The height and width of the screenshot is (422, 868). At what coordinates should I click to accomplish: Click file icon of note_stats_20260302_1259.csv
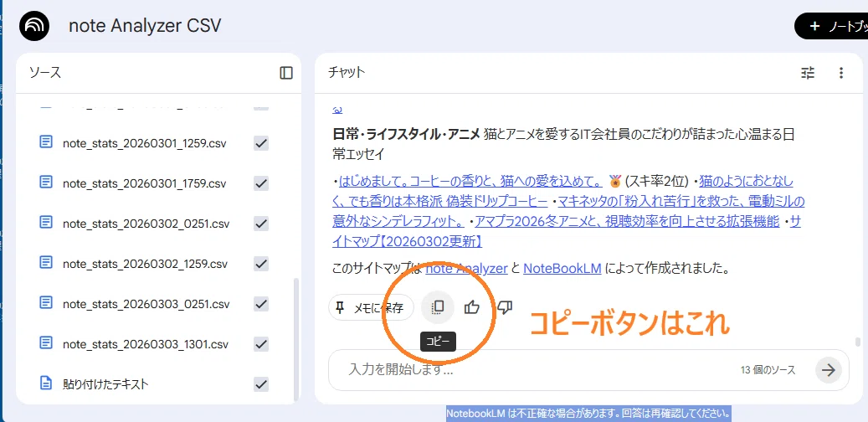coord(46,263)
